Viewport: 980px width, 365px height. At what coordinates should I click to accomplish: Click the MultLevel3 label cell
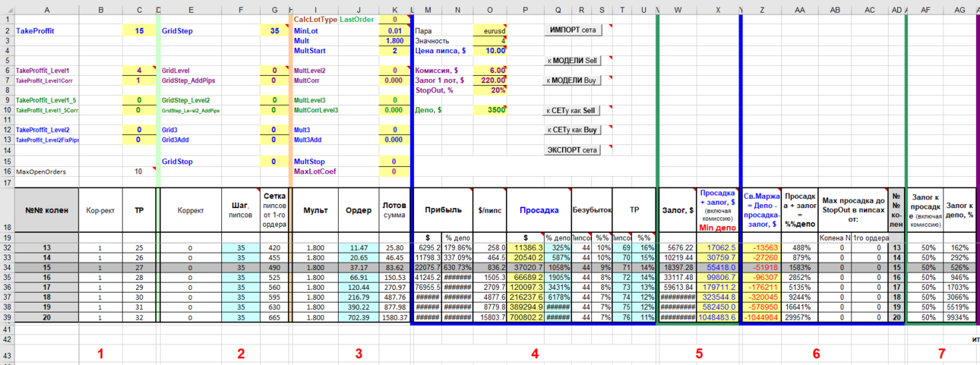(315, 100)
